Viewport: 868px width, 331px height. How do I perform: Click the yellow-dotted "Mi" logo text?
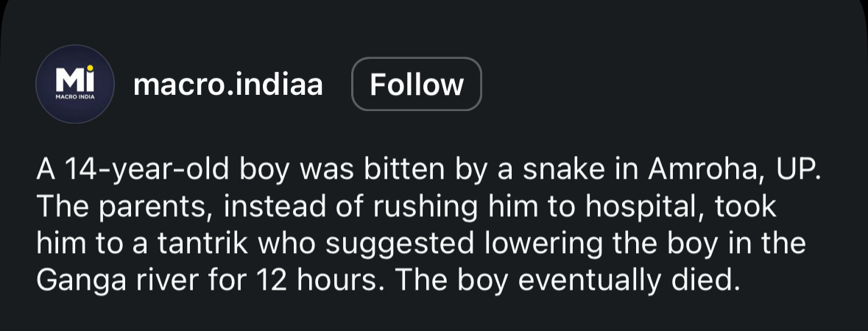pos(74,79)
